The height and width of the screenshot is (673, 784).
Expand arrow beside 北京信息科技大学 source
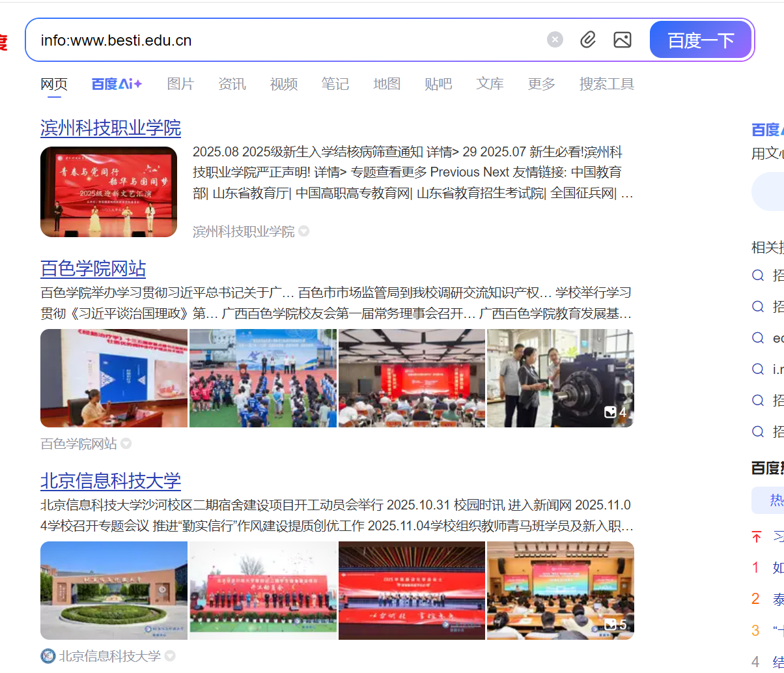click(x=170, y=656)
